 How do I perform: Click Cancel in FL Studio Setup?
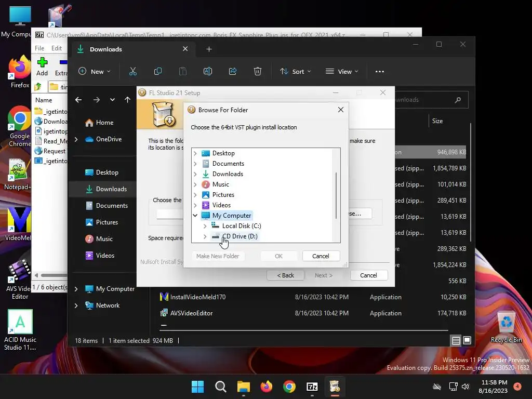(x=368, y=275)
